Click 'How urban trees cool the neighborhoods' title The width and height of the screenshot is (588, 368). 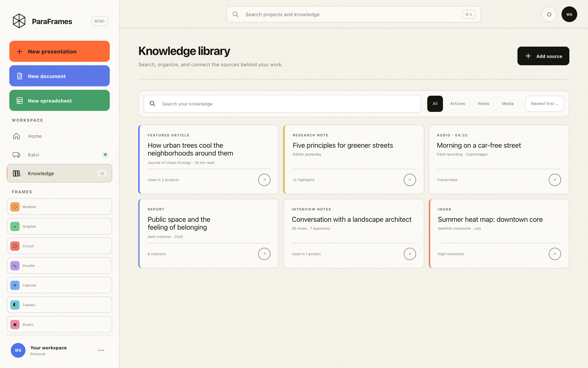click(190, 149)
